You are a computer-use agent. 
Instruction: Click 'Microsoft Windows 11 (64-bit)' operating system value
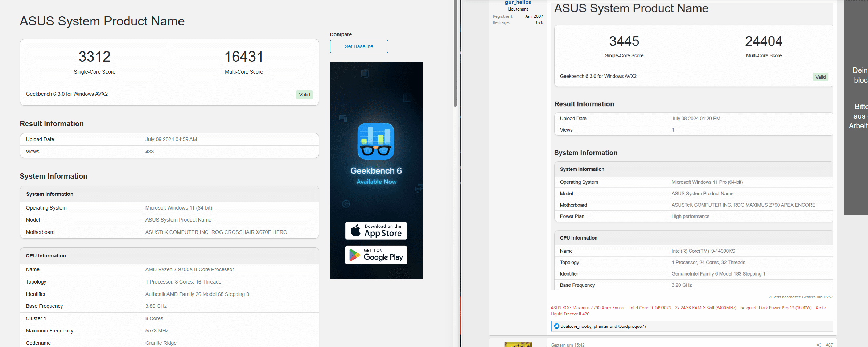pyautogui.click(x=179, y=208)
